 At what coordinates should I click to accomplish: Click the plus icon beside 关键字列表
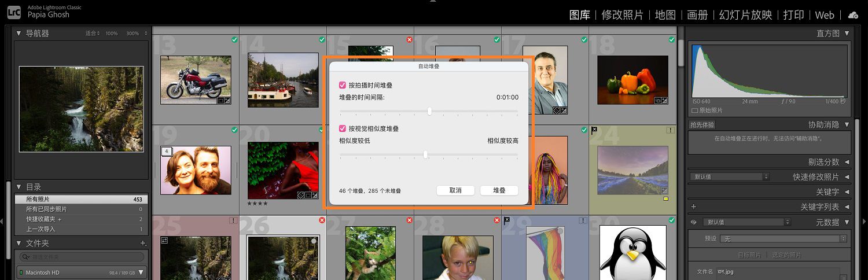coord(693,207)
